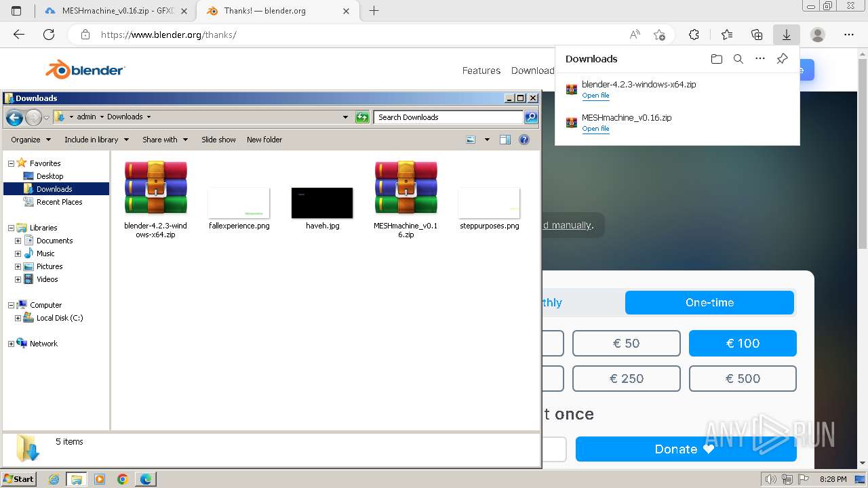Search downloads magnifier icon in panel
This screenshot has width=868, height=488.
[738, 59]
